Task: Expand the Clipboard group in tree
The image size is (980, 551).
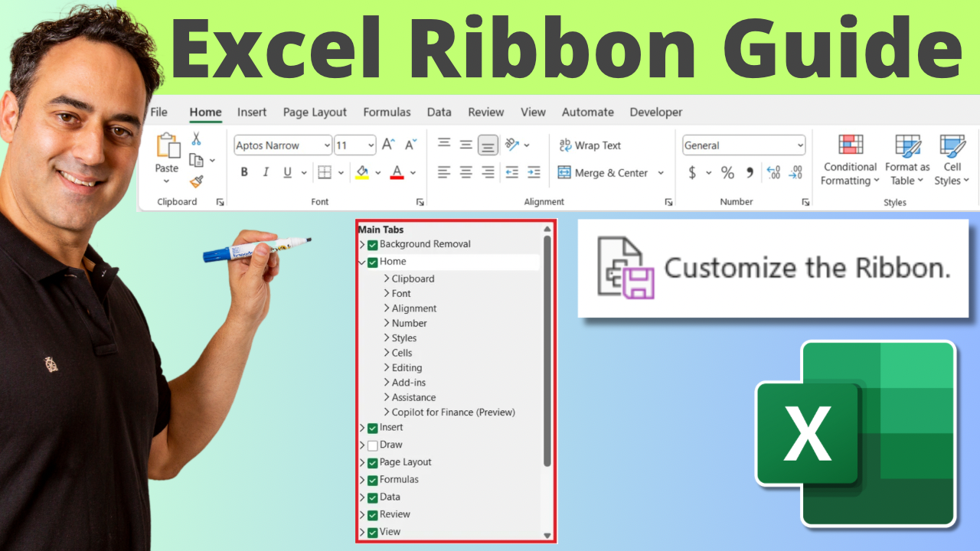Action: (x=387, y=279)
